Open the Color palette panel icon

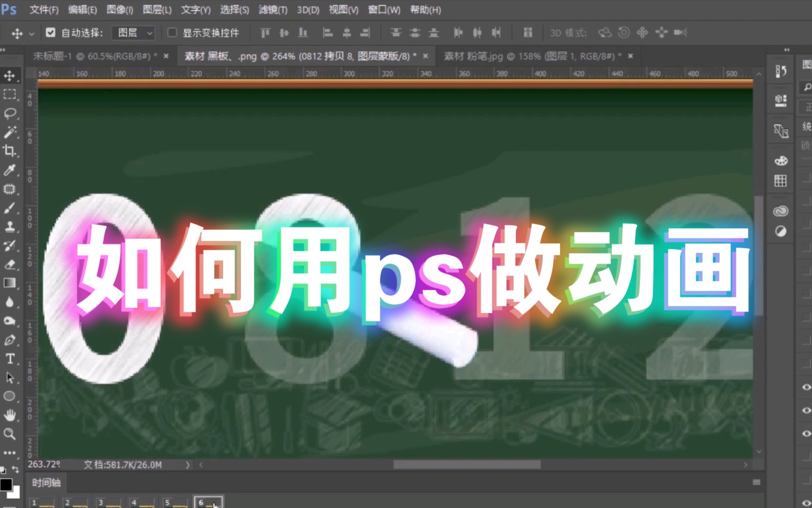click(x=781, y=161)
